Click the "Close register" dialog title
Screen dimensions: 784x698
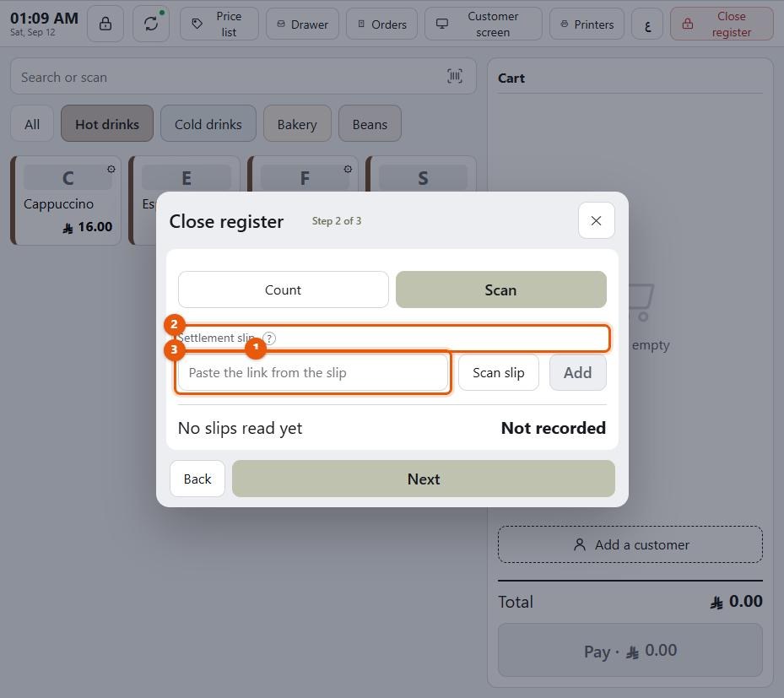(x=226, y=221)
